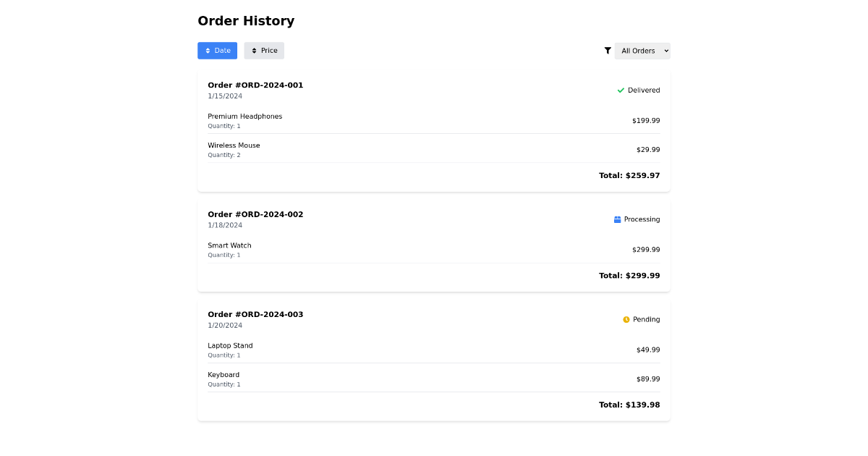
Task: Click the Order History page title
Action: (x=246, y=21)
